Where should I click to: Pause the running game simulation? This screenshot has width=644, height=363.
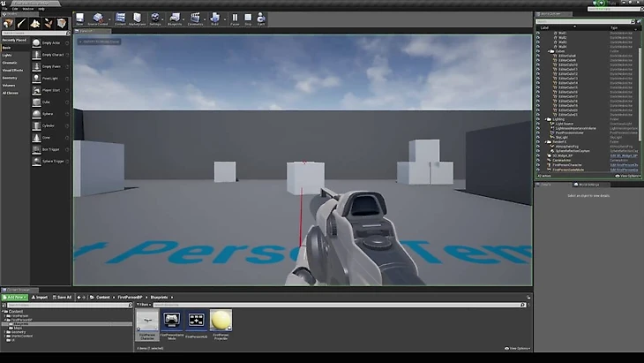(x=235, y=18)
